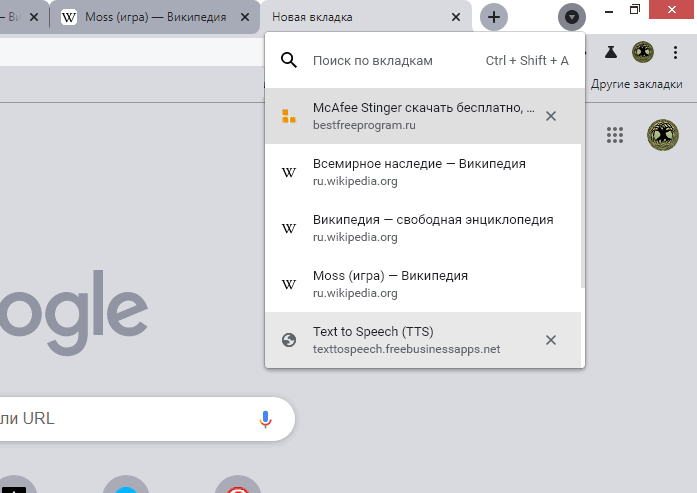
Task: Click the McAfee Stinger favicon in list
Action: (x=289, y=116)
